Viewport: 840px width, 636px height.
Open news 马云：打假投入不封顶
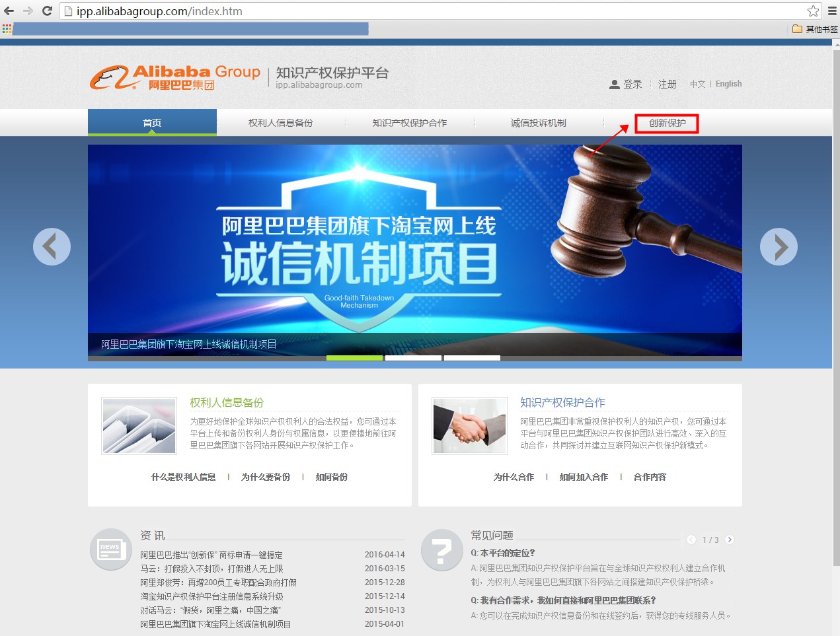click(211, 569)
